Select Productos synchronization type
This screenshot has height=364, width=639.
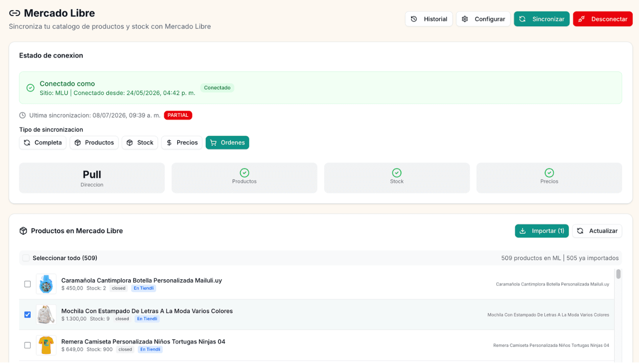click(x=94, y=143)
